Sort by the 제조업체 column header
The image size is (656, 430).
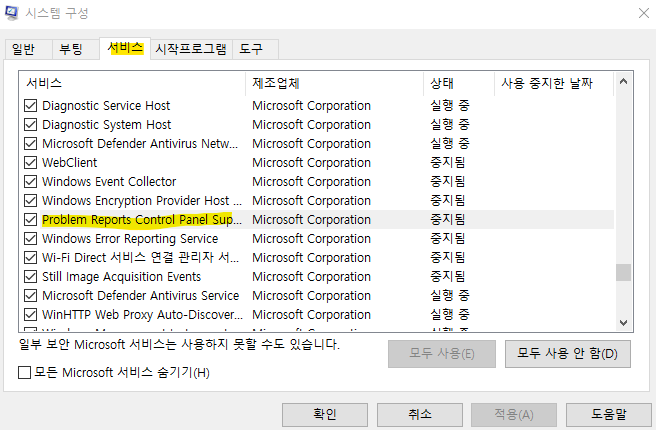(x=335, y=83)
